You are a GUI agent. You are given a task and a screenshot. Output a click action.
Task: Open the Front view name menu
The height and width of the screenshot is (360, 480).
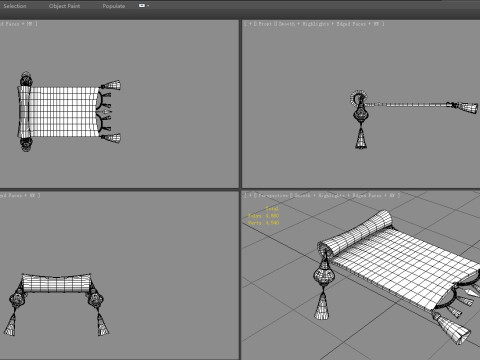point(265,24)
